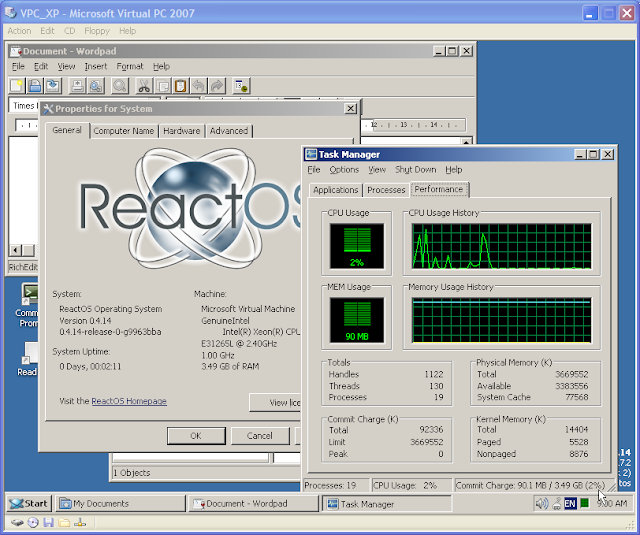Click the Copy icon in Wordpad toolbar
640x535 pixels.
(162, 86)
